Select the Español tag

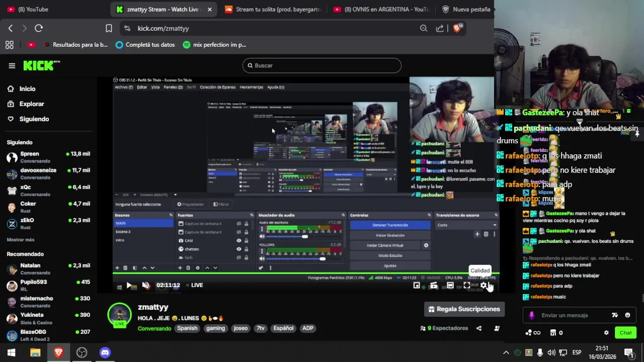pos(283,328)
